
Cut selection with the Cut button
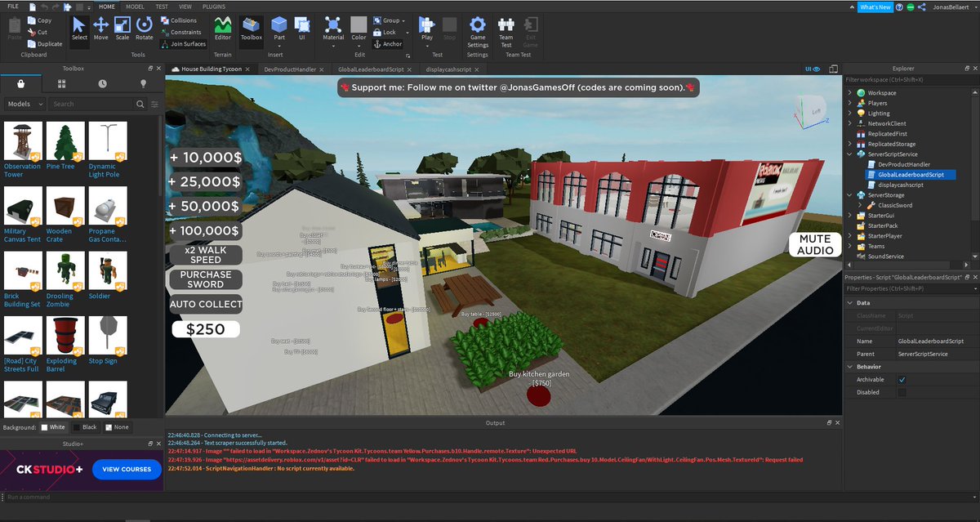(38, 32)
